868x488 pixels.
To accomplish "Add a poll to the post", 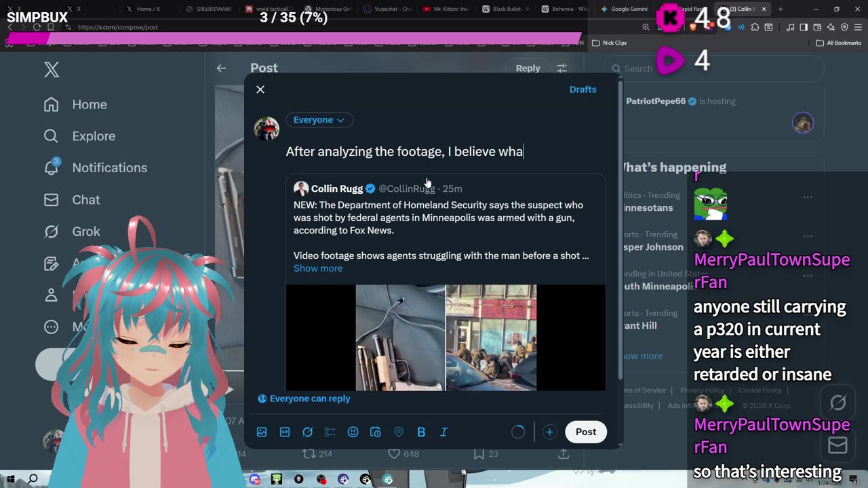I will click(x=330, y=432).
